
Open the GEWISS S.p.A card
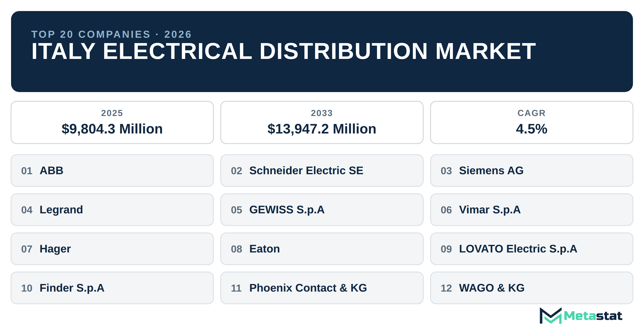point(322,210)
